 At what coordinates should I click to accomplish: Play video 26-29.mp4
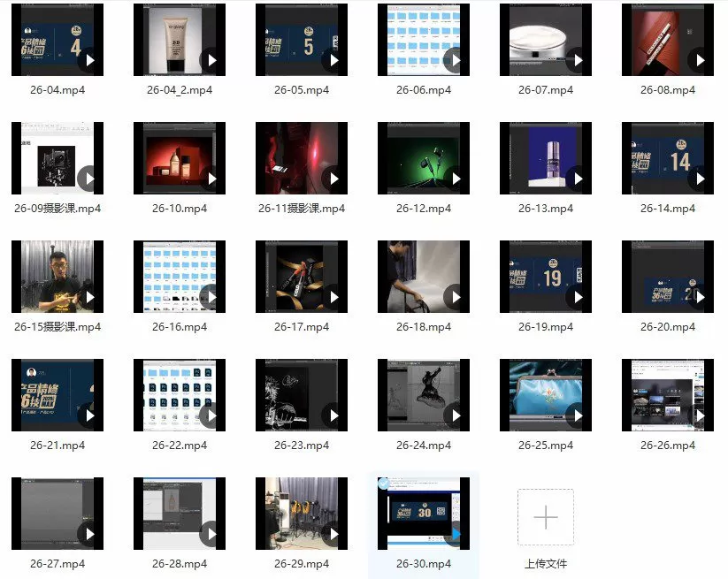[x=333, y=534]
